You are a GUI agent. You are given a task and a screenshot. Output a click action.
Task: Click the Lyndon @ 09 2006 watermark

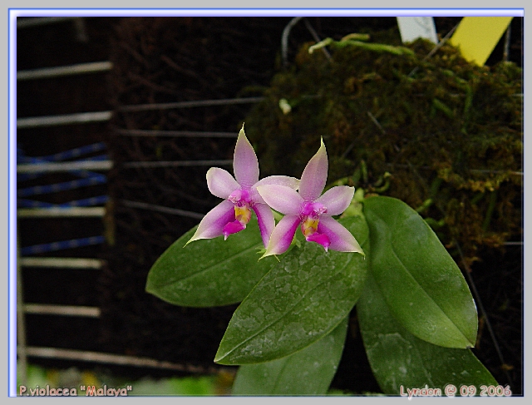coord(455,390)
